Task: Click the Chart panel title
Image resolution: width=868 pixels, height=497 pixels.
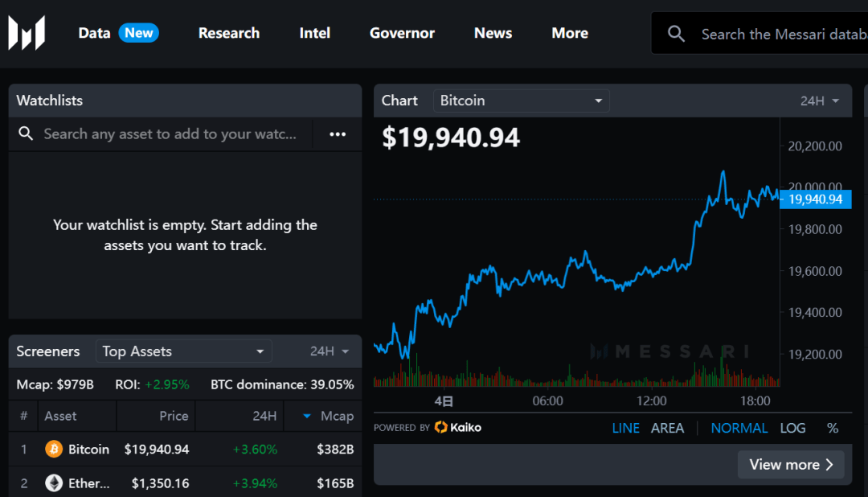Action: click(399, 101)
